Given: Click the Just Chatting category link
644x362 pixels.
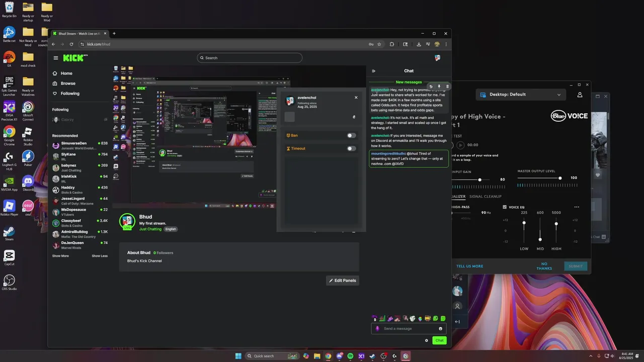Looking at the screenshot, I should (150, 229).
